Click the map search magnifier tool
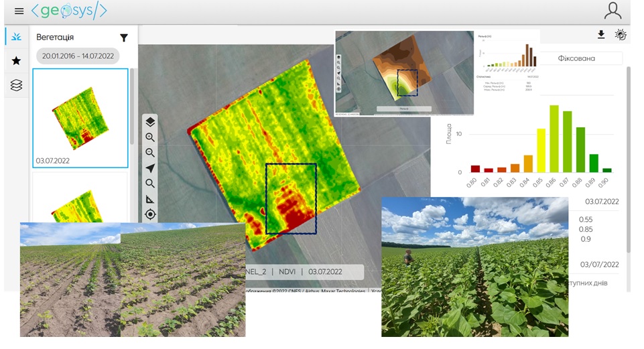This screenshot has height=349, width=644. click(150, 184)
